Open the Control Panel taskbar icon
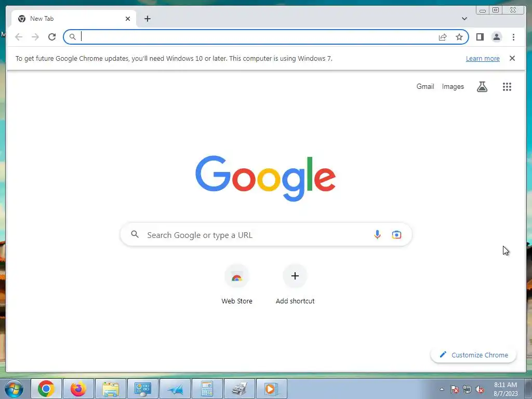532x399 pixels. 143,389
